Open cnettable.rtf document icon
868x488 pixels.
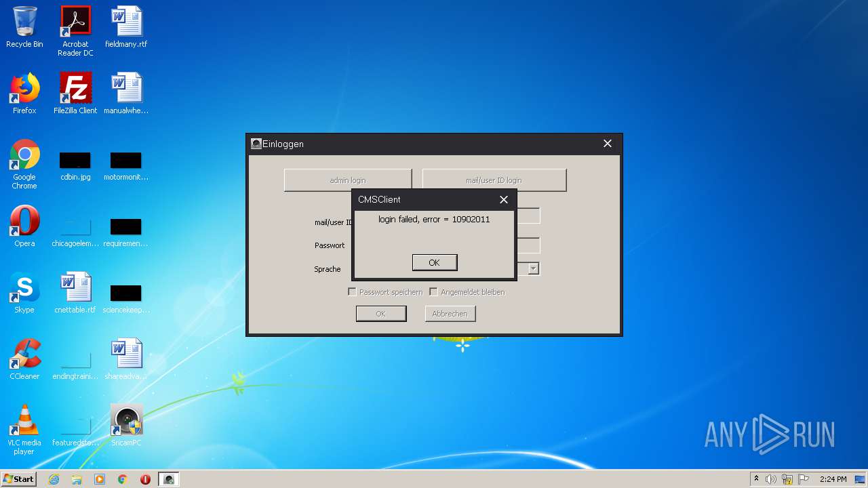(x=75, y=293)
